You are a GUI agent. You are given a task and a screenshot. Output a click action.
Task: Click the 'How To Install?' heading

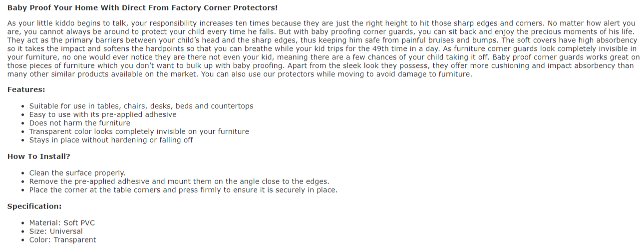(38, 157)
